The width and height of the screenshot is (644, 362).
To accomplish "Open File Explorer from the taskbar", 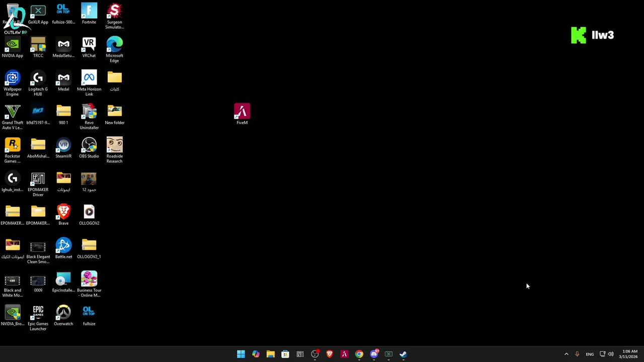I will pyautogui.click(x=271, y=354).
